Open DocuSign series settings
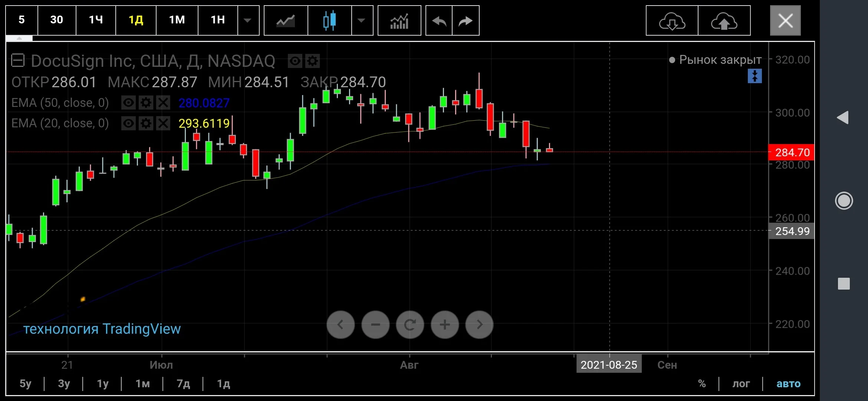The image size is (868, 401). tap(313, 61)
